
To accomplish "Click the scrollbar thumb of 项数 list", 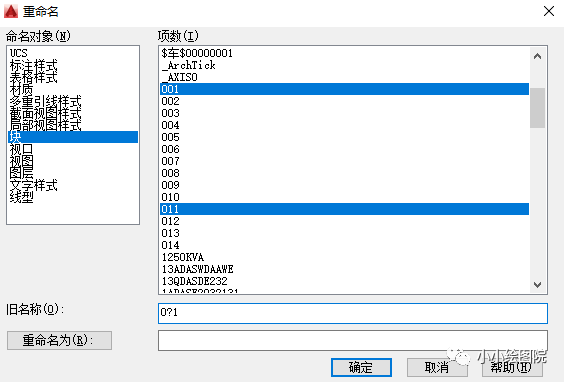I will coord(537,108).
